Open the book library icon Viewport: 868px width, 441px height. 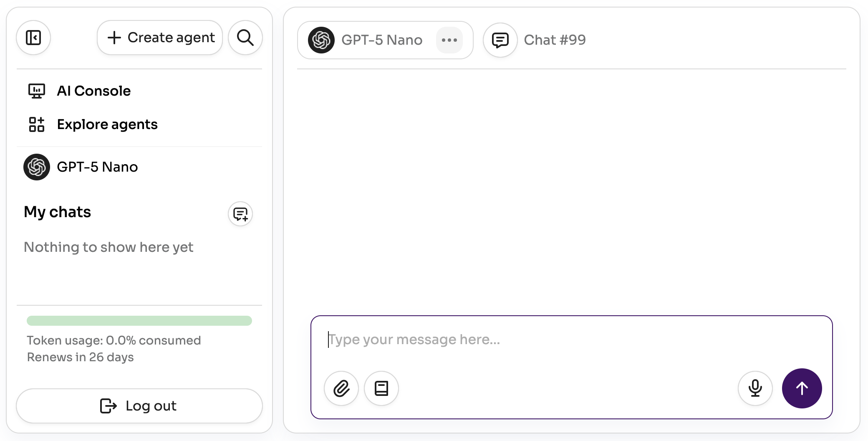pyautogui.click(x=381, y=388)
